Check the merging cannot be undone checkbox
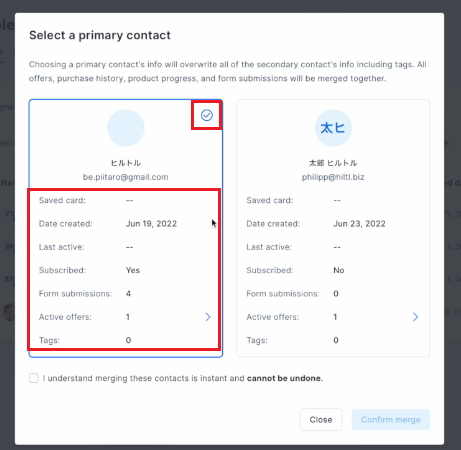This screenshot has height=450, width=461. (x=34, y=378)
